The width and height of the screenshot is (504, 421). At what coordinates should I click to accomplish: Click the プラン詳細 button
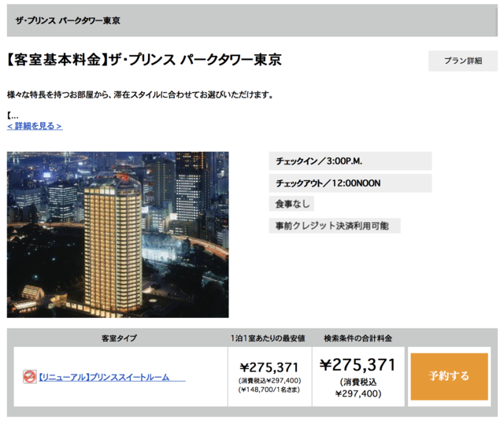point(462,61)
